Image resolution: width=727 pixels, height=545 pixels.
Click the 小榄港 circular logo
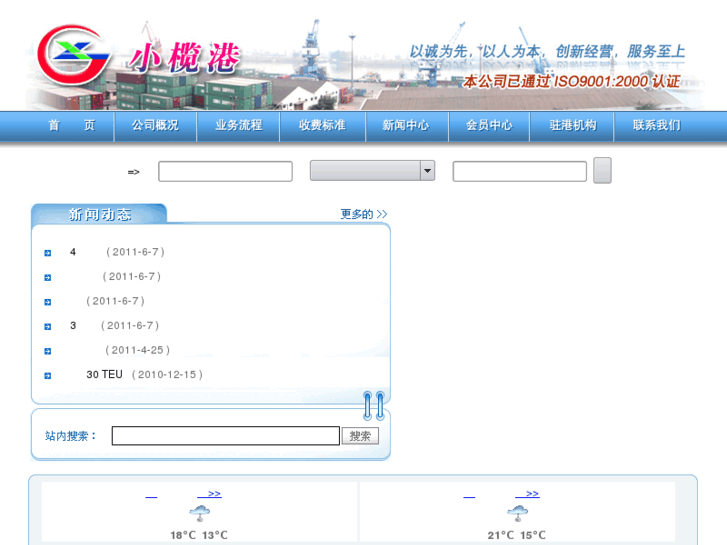pos(74,55)
